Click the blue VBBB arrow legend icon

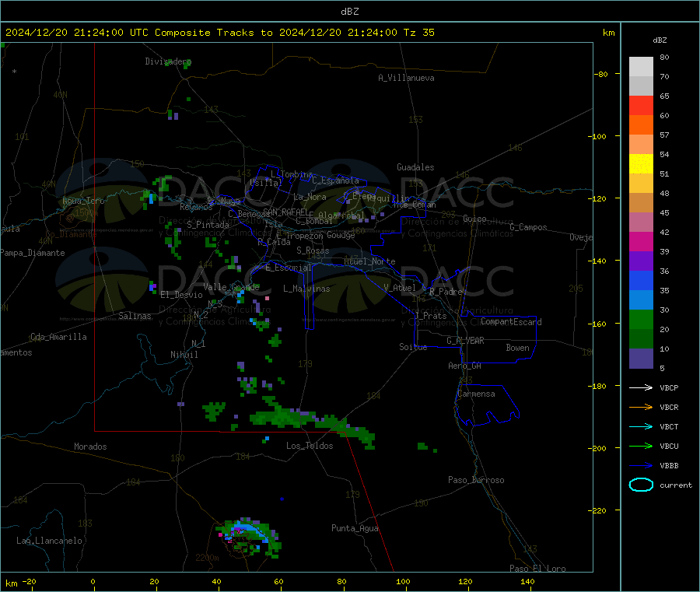641,465
